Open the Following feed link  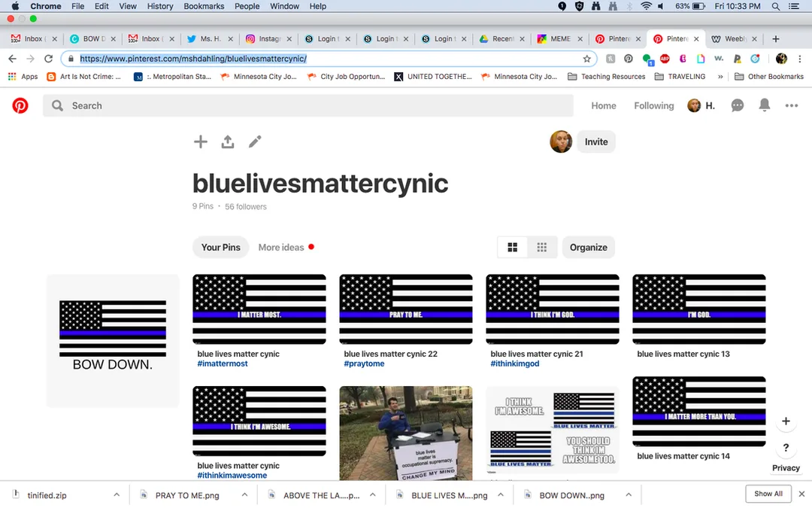point(654,106)
